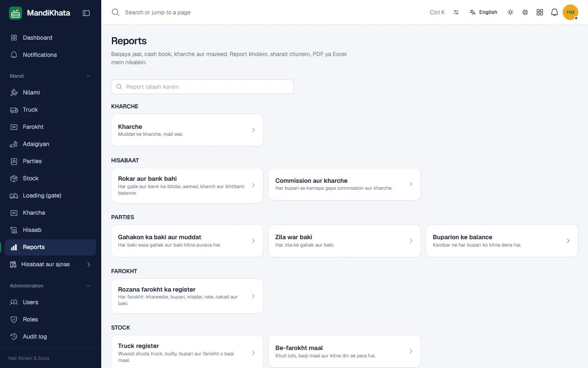Screen dimensions: 588x368
Task: Click the Stock box icon
Action: click(14, 178)
